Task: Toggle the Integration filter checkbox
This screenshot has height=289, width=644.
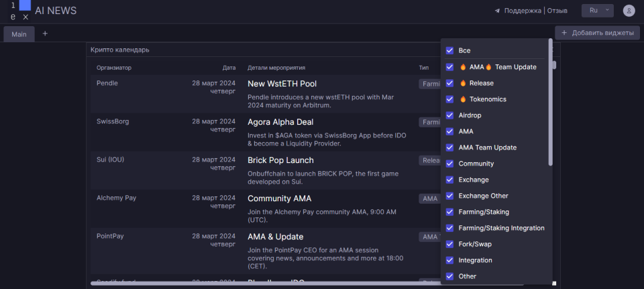Action: (449, 260)
